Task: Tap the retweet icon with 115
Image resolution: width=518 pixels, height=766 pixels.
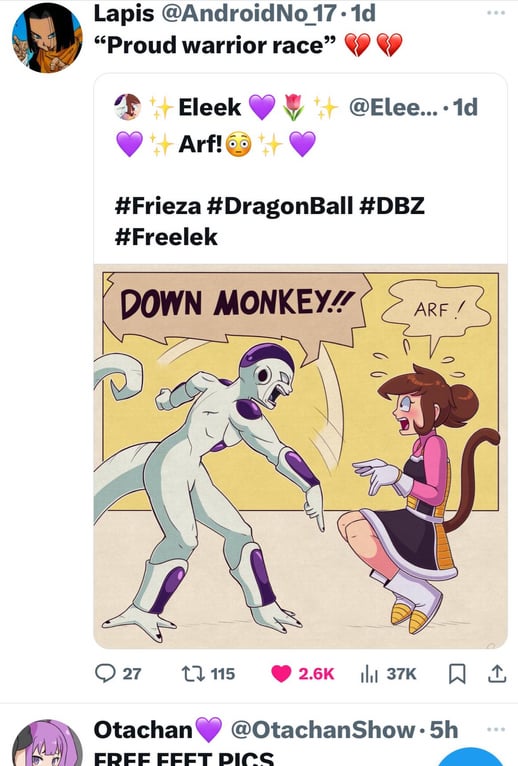Action: (x=191, y=674)
